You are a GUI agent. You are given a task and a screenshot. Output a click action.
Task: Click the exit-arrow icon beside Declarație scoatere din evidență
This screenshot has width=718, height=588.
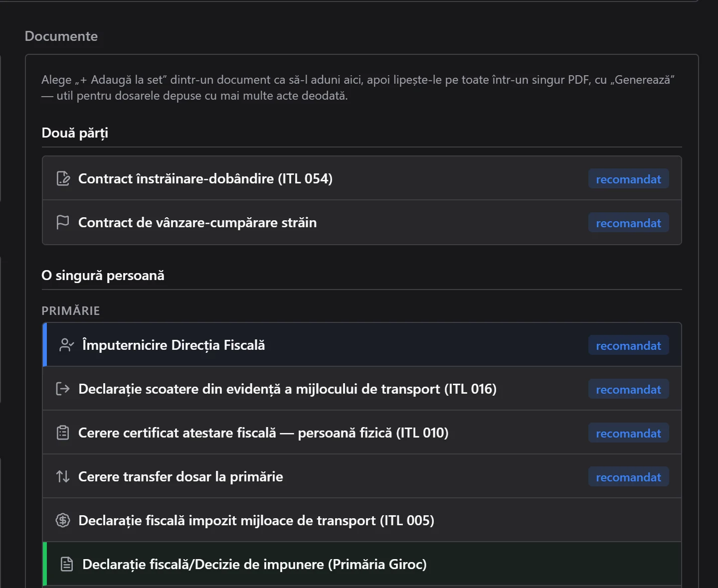63,389
